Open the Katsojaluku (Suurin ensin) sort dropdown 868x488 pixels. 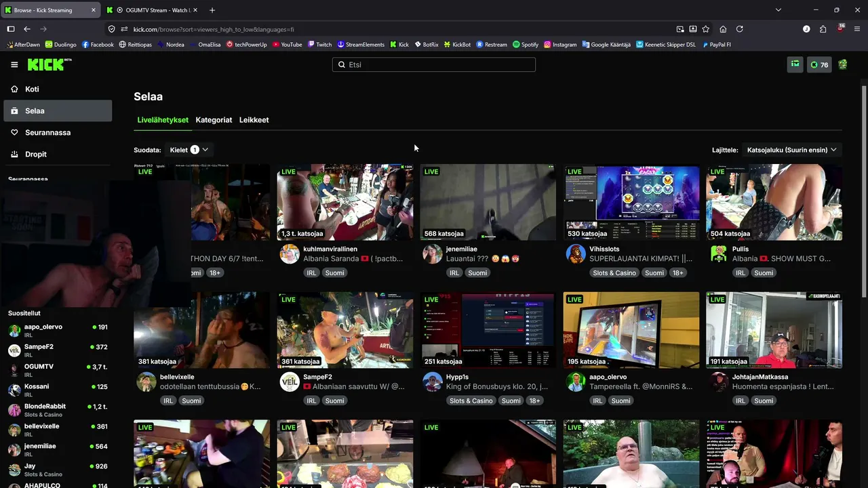click(x=791, y=150)
